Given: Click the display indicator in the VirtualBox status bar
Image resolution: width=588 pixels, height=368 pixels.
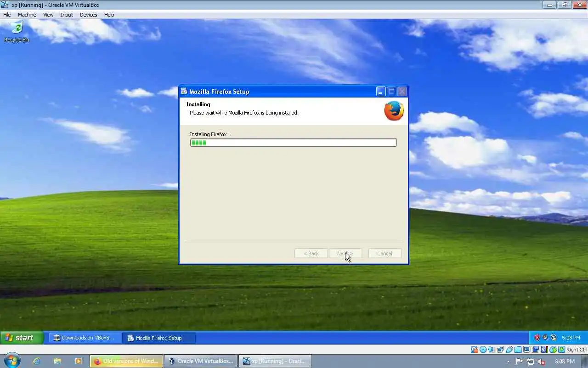Looking at the screenshot, I should click(526, 350).
